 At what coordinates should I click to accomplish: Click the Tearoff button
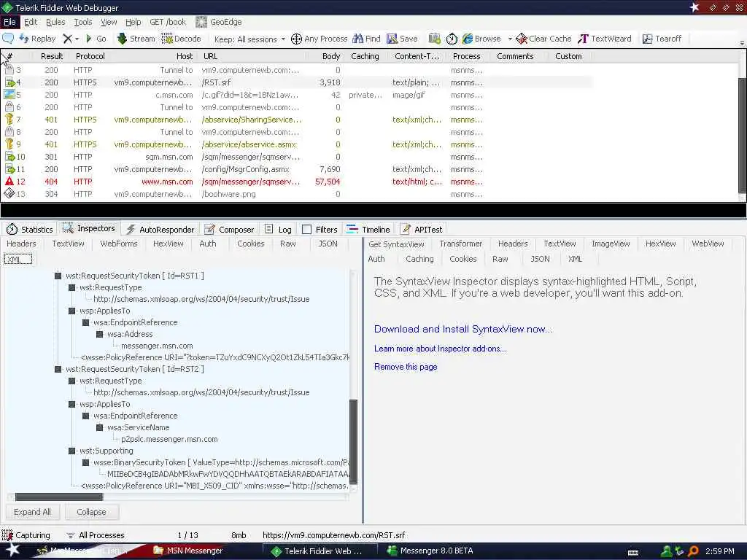662,39
